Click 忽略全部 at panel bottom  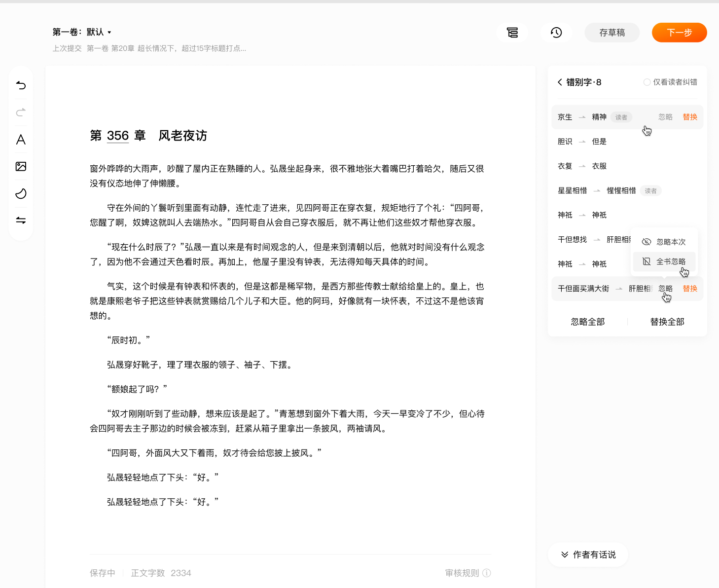tap(587, 322)
